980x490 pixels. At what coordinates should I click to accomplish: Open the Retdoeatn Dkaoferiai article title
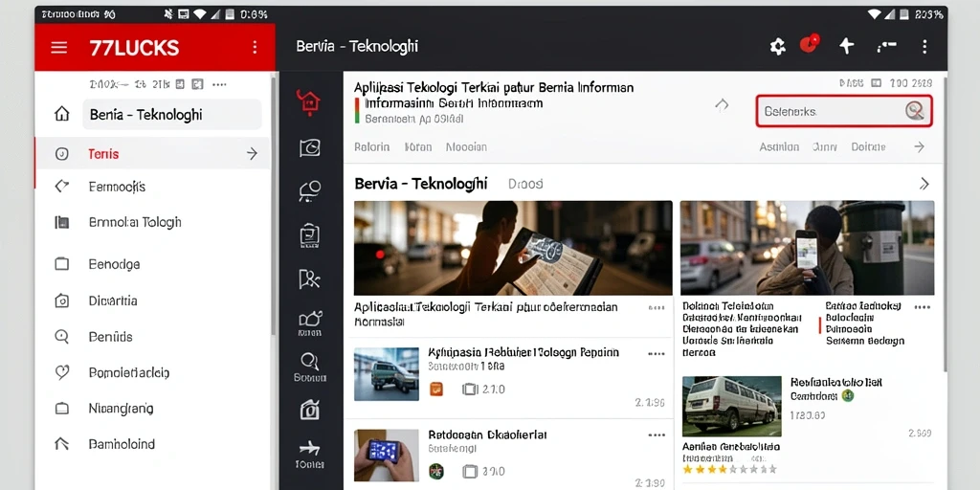pos(487,434)
